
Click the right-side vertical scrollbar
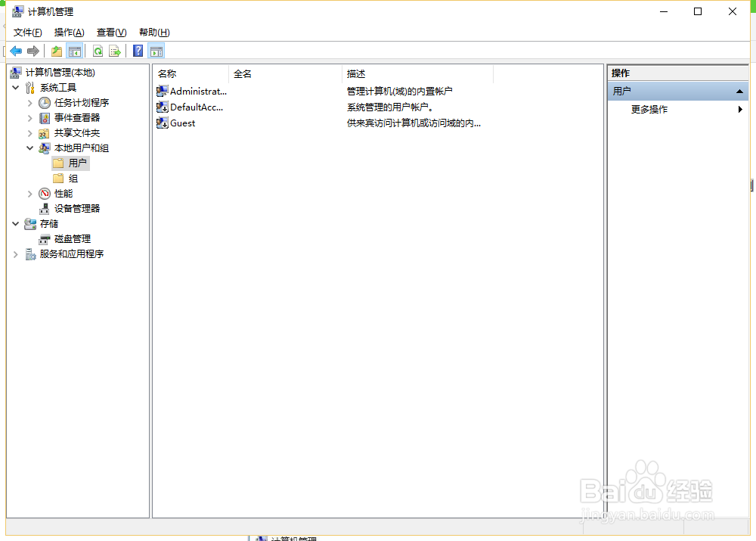[x=750, y=185]
